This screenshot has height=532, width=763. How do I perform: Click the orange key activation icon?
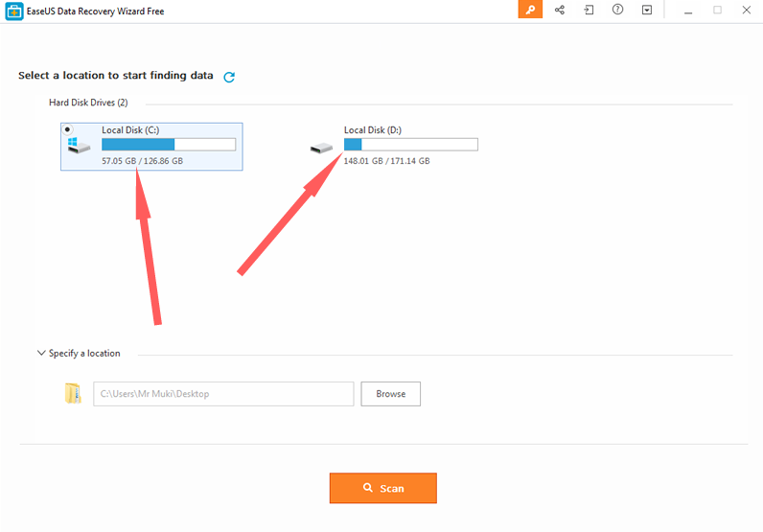[x=530, y=10]
